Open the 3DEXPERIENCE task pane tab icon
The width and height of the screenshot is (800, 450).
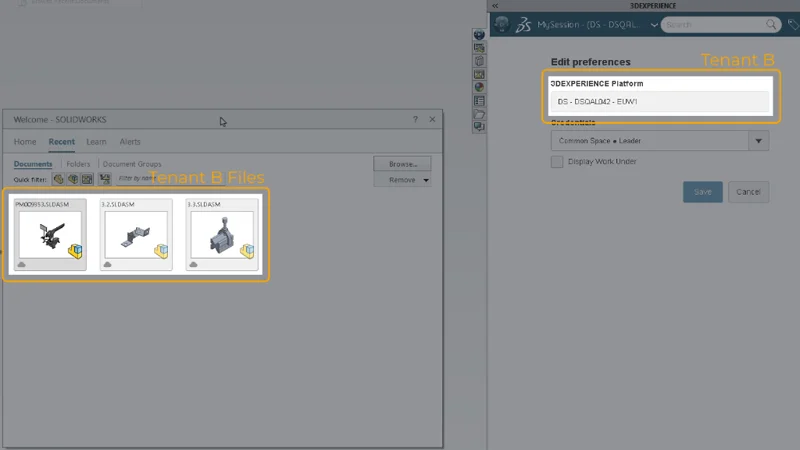[479, 35]
